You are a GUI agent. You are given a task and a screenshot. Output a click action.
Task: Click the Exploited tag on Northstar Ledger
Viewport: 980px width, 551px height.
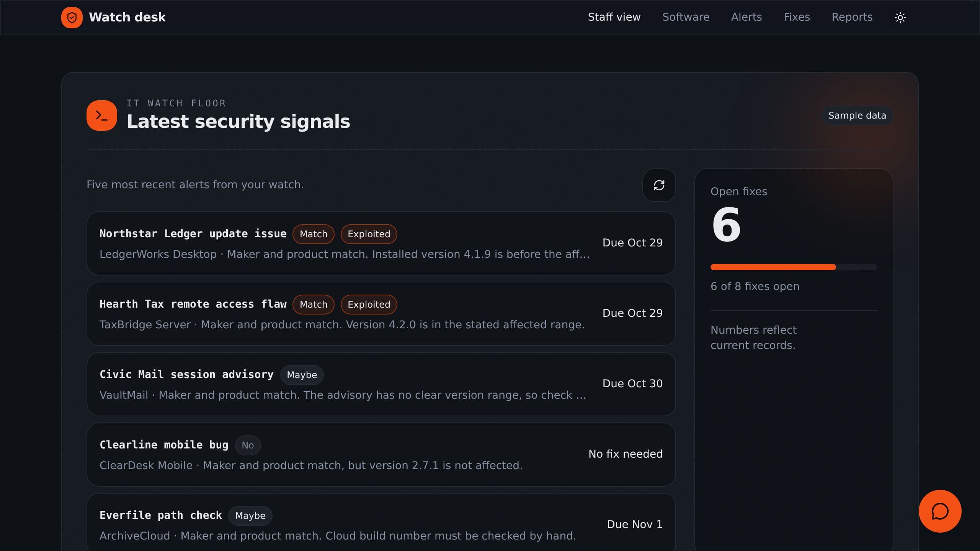click(x=369, y=234)
